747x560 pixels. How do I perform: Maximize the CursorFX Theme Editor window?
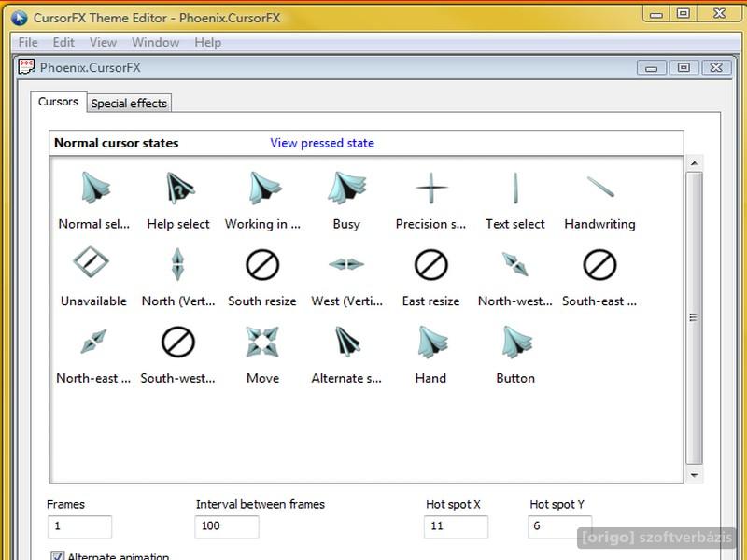(684, 14)
